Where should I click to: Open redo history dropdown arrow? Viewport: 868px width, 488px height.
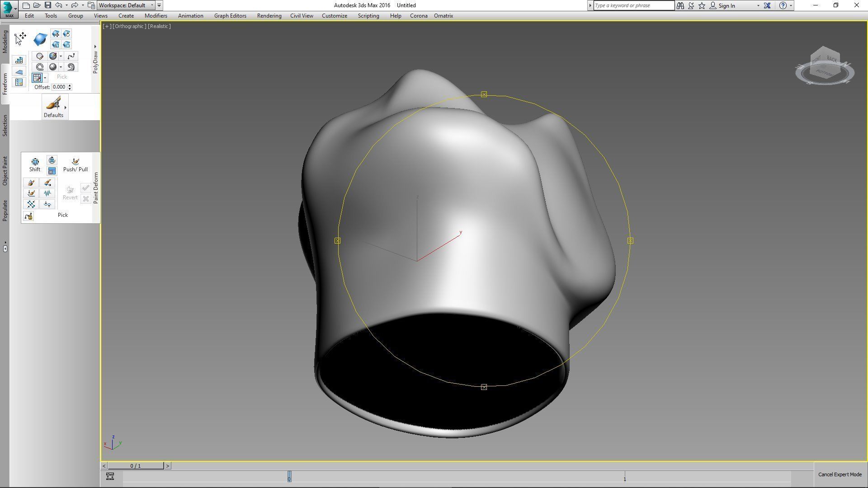tap(82, 5)
